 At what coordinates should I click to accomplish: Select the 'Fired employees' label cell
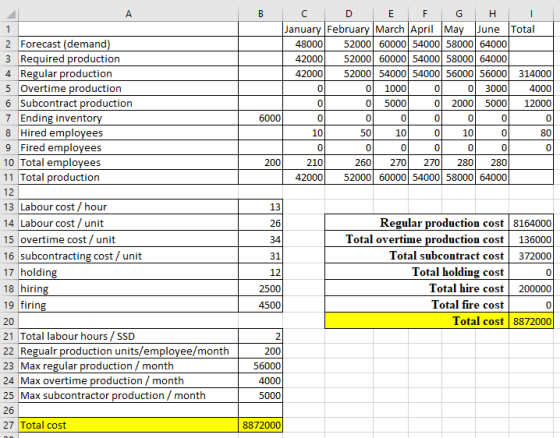(129, 148)
